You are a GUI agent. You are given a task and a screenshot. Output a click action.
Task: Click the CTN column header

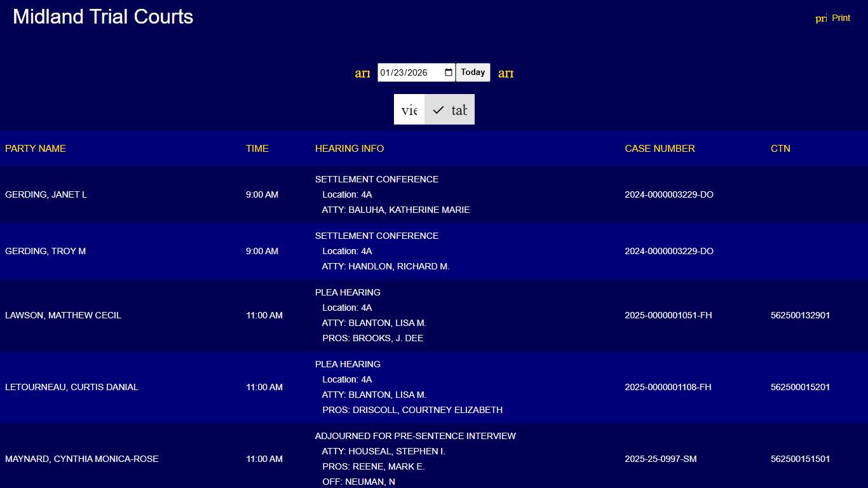[780, 149]
